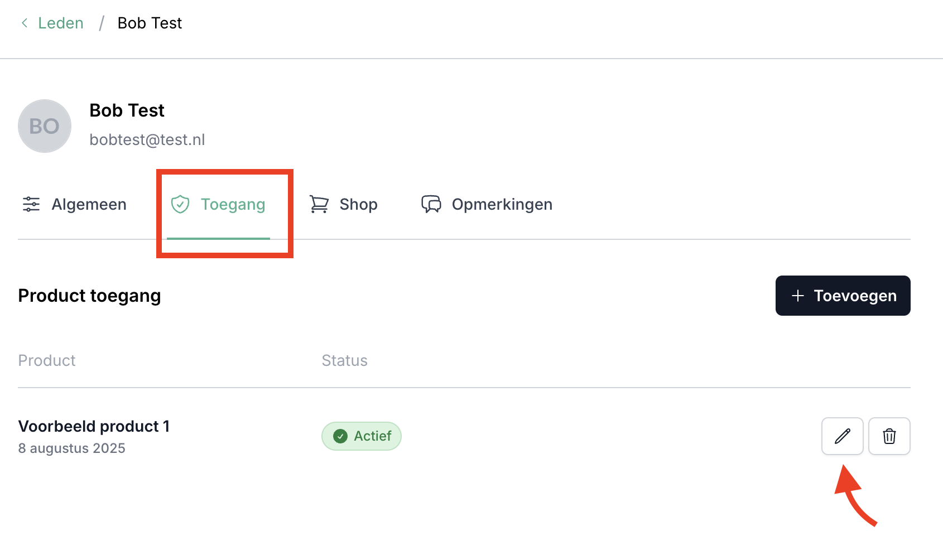Click the BO avatar circle

pos(45,126)
